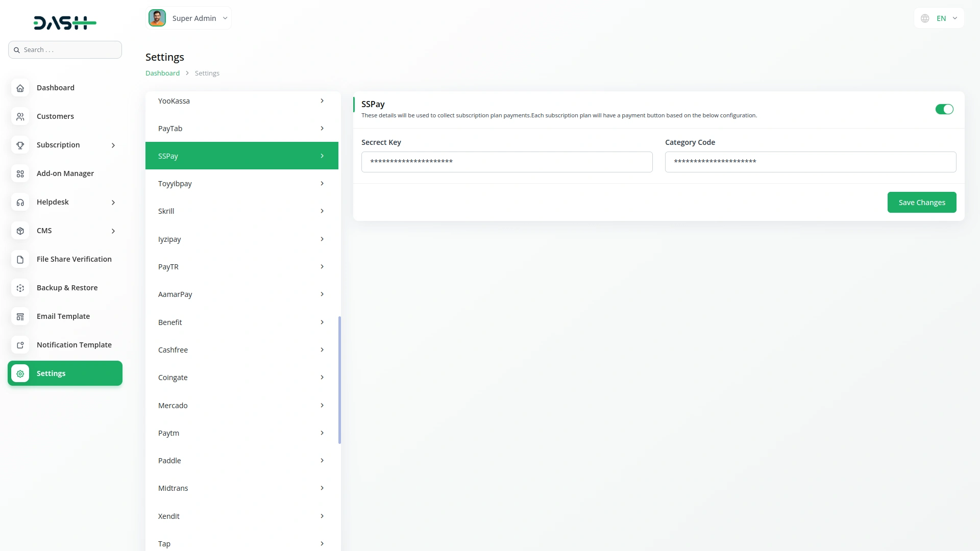Disable the SSPay payment toggle
The width and height of the screenshot is (980, 551).
(x=944, y=109)
